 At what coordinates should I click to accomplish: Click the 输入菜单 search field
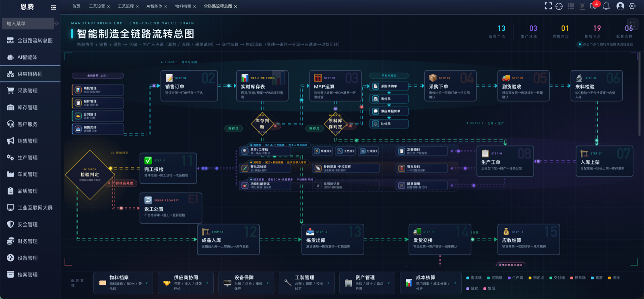tap(28, 24)
